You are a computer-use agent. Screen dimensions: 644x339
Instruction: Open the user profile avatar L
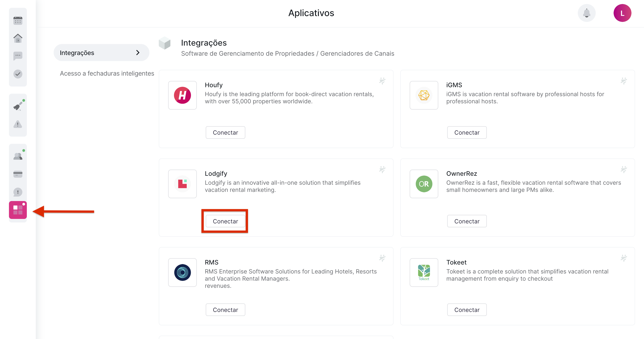pyautogui.click(x=622, y=13)
